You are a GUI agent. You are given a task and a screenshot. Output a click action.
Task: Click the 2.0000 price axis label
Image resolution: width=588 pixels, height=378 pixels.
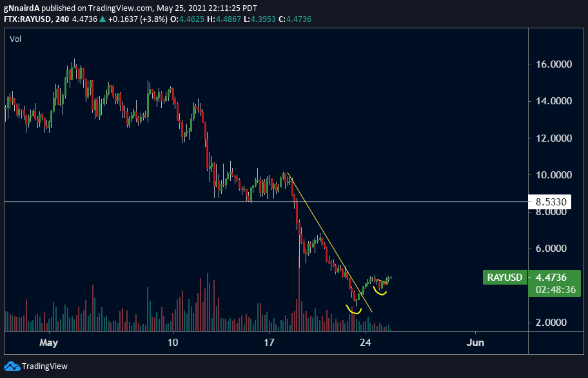(x=551, y=322)
